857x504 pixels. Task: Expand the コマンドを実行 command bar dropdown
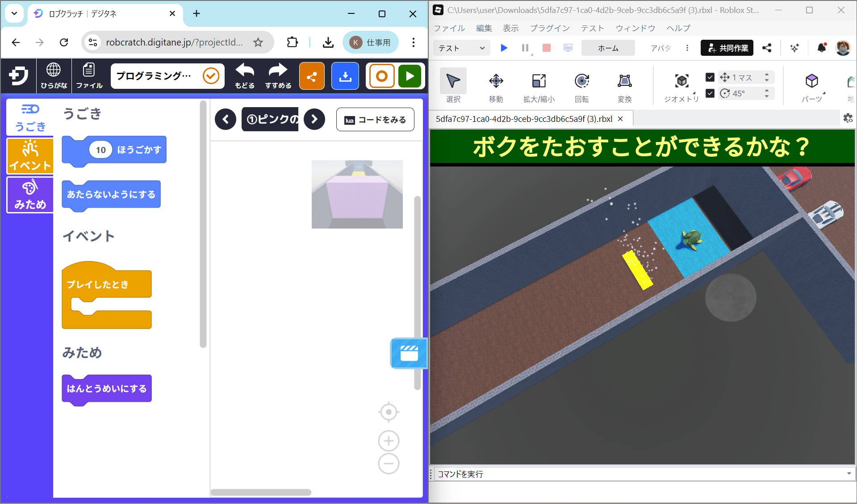tap(849, 474)
